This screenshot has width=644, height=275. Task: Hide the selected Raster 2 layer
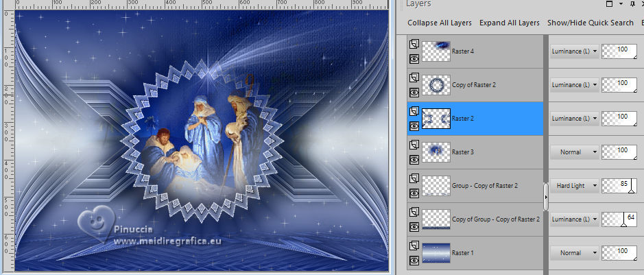point(414,126)
